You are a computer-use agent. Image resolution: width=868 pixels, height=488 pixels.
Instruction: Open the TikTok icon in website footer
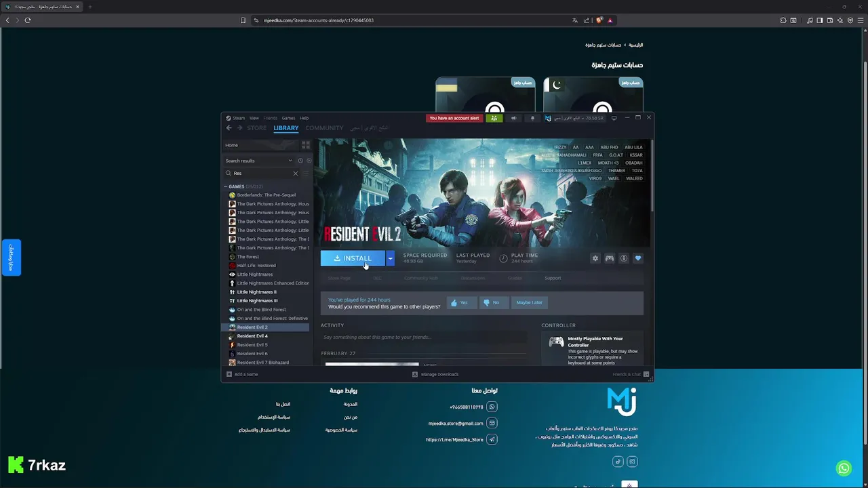(618, 462)
